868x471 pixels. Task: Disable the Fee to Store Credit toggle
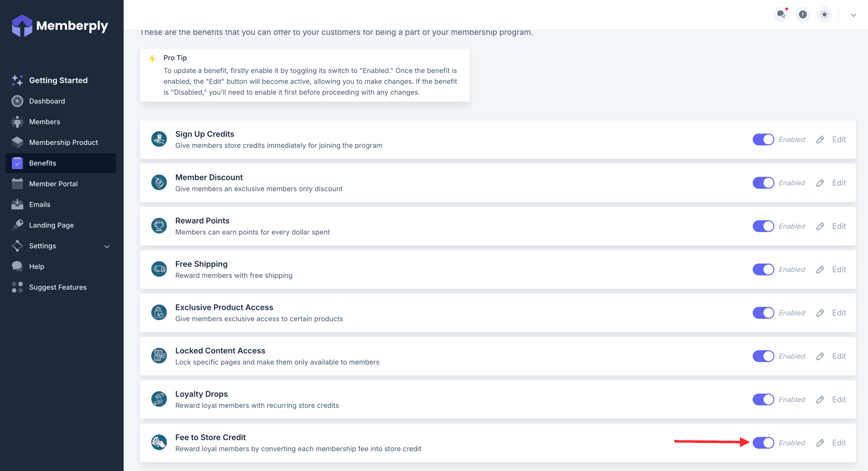pyautogui.click(x=763, y=443)
